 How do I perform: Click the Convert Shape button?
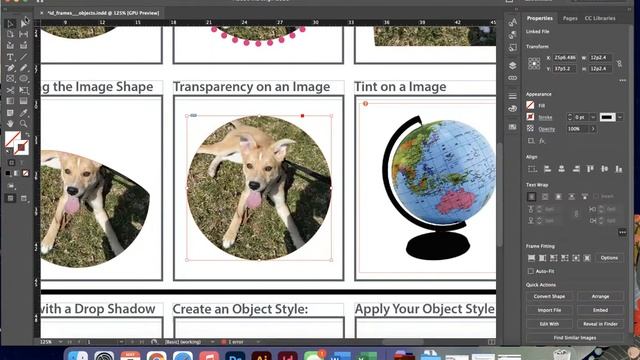click(x=549, y=296)
